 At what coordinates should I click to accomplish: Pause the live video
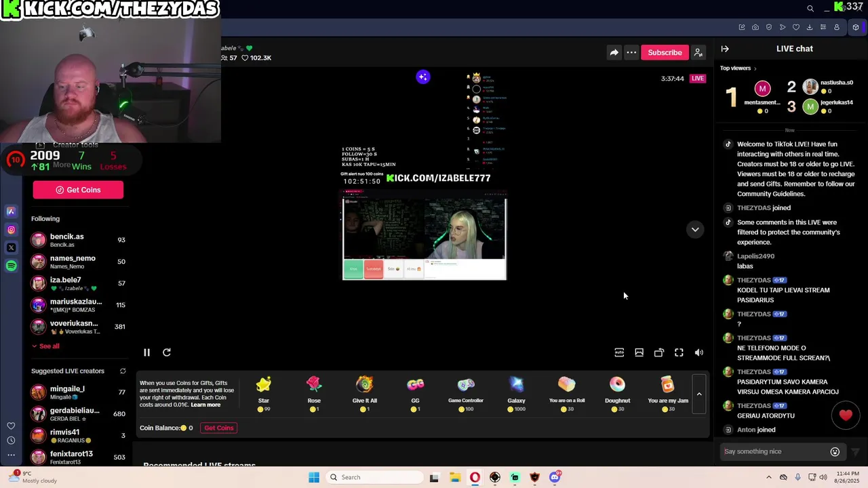pyautogui.click(x=146, y=352)
